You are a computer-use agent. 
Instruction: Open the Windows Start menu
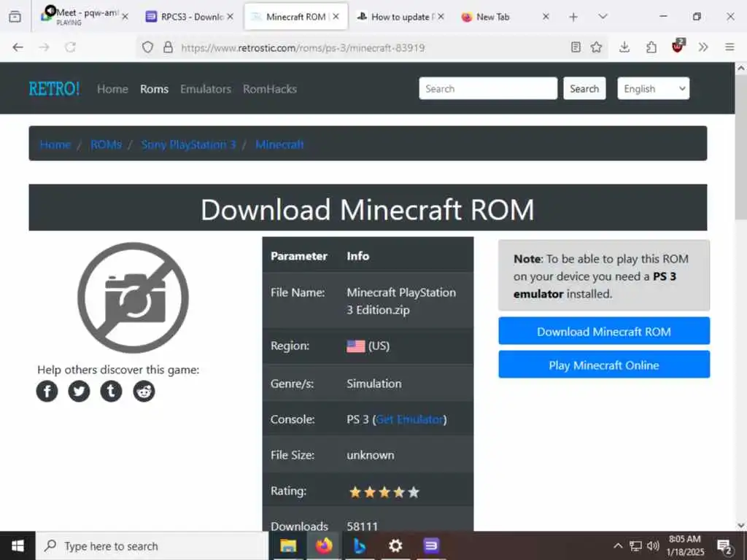click(18, 545)
